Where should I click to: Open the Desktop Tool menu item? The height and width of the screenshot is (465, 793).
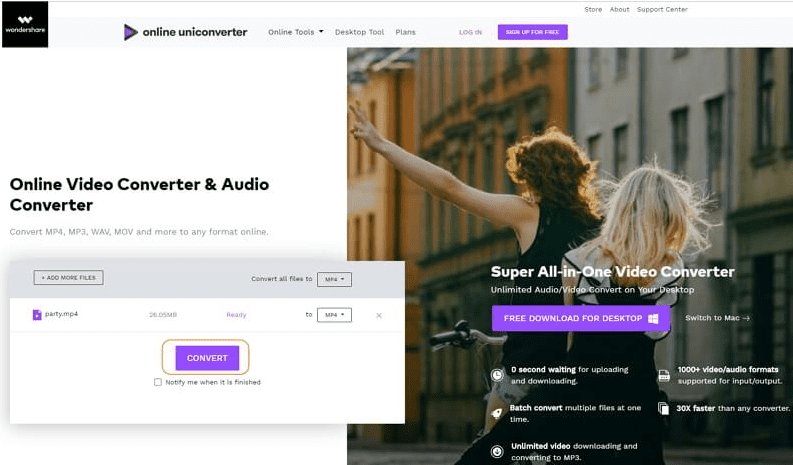click(359, 32)
